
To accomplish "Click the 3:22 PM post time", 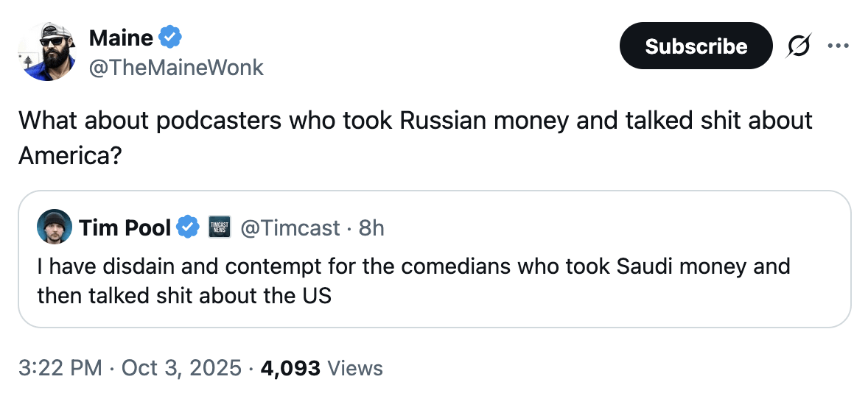I will tap(60, 367).
